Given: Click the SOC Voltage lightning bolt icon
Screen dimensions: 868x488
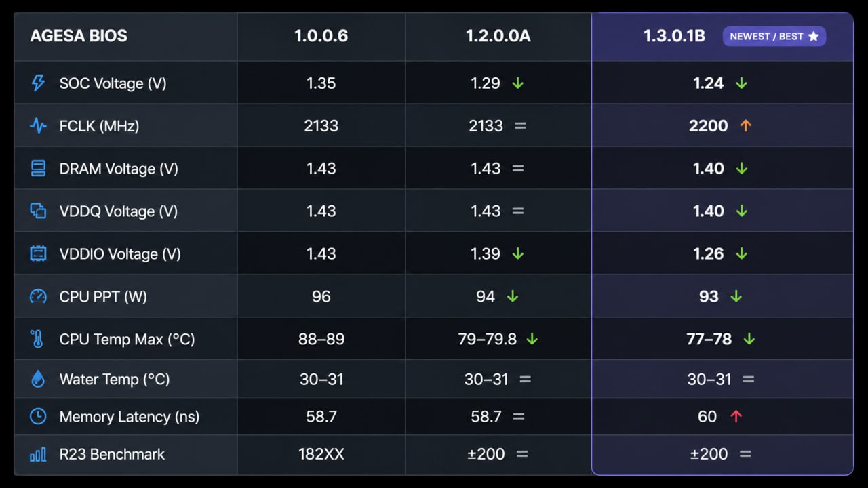Looking at the screenshot, I should 39,83.
